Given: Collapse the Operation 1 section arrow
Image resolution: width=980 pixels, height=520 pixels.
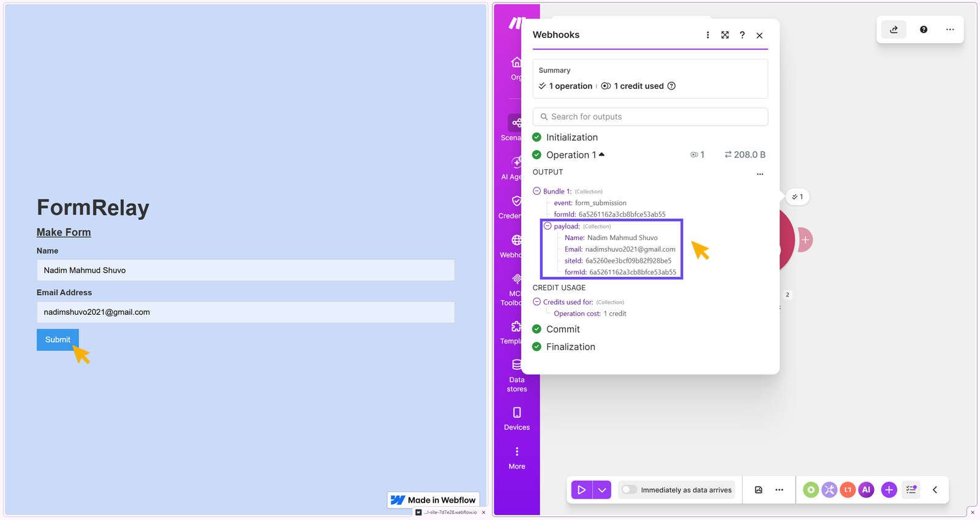Looking at the screenshot, I should click(x=601, y=154).
